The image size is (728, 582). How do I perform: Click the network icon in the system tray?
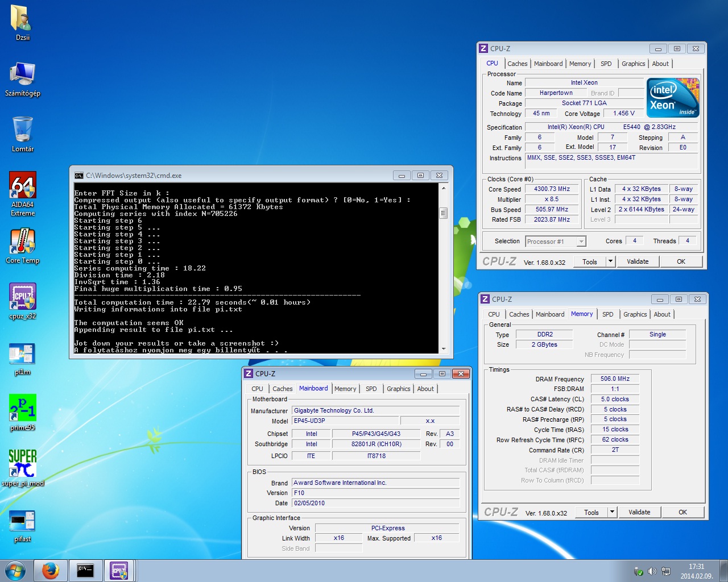(666, 571)
